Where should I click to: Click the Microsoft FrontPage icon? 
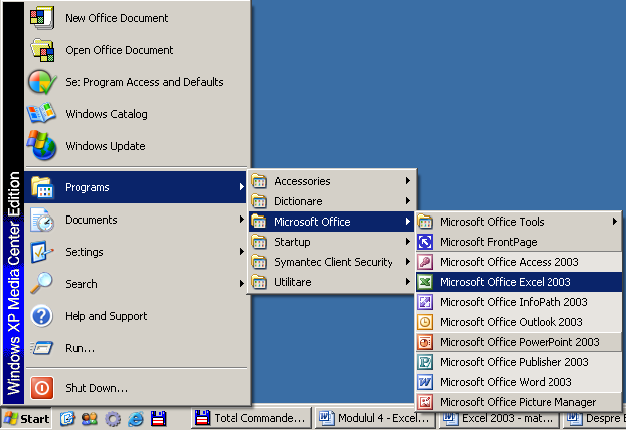425,242
